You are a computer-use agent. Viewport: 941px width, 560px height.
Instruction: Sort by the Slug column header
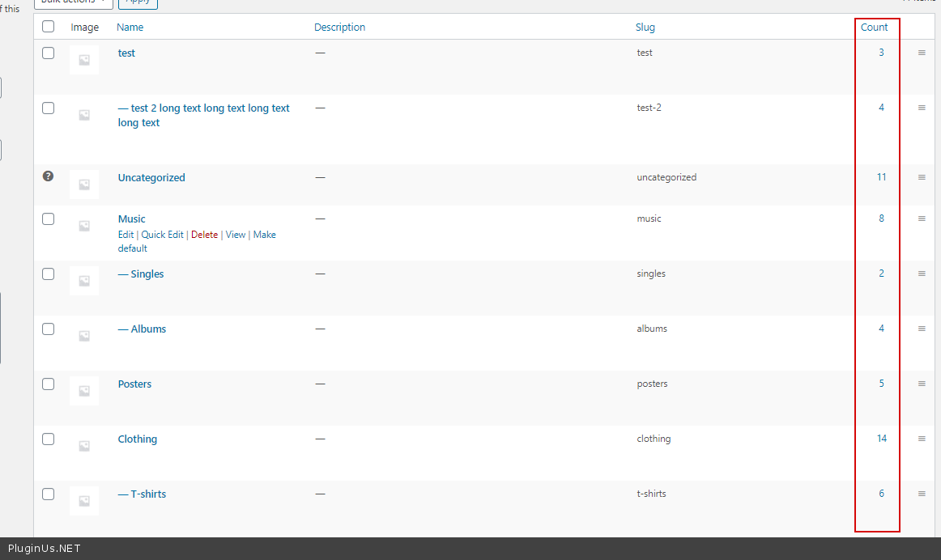[x=645, y=28]
